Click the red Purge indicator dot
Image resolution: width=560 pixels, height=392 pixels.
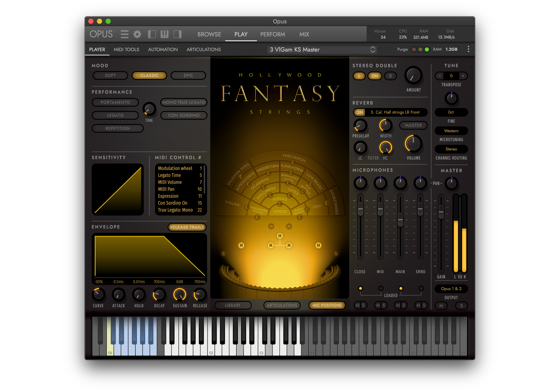414,49
